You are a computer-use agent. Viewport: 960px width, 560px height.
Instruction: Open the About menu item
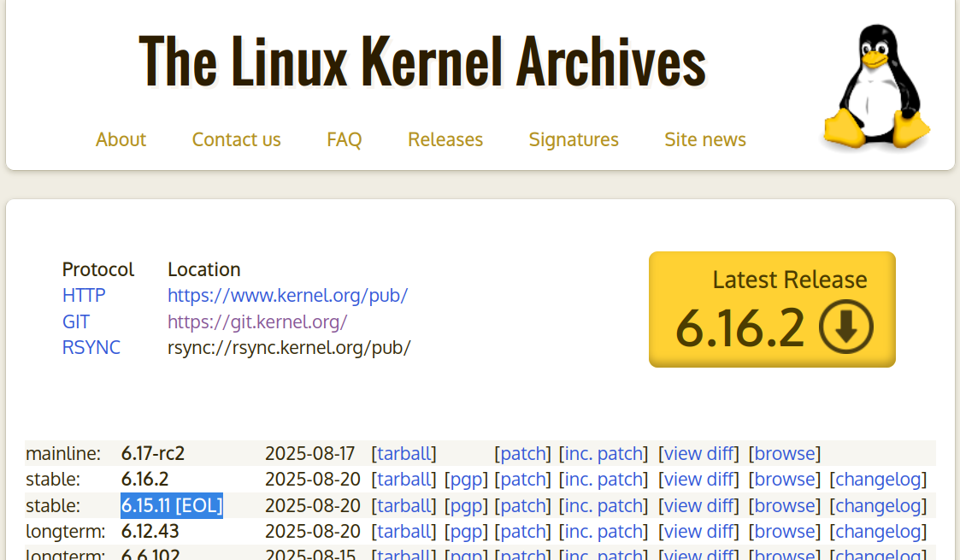coord(121,139)
